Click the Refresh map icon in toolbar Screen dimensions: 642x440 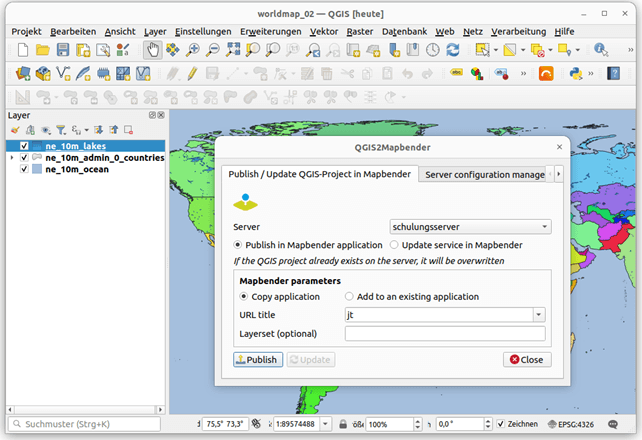tap(453, 49)
